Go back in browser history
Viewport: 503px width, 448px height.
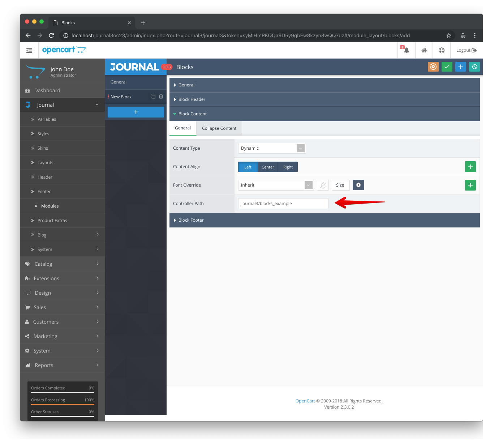28,35
